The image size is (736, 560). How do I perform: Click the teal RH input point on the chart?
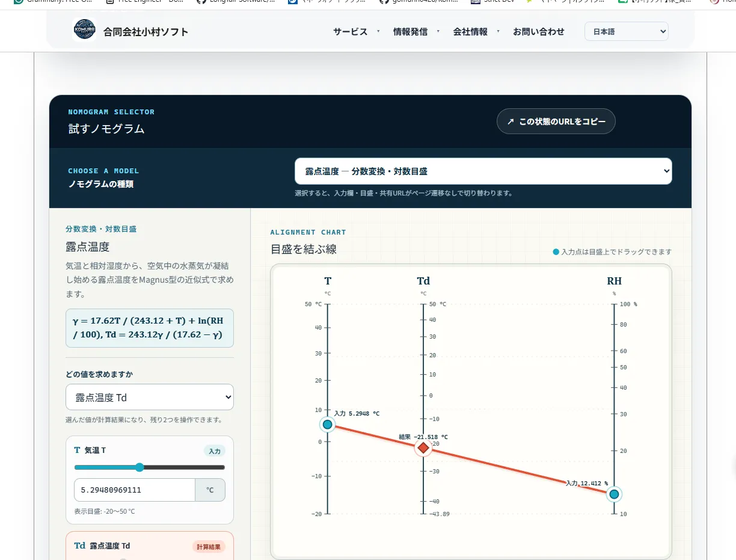click(614, 494)
